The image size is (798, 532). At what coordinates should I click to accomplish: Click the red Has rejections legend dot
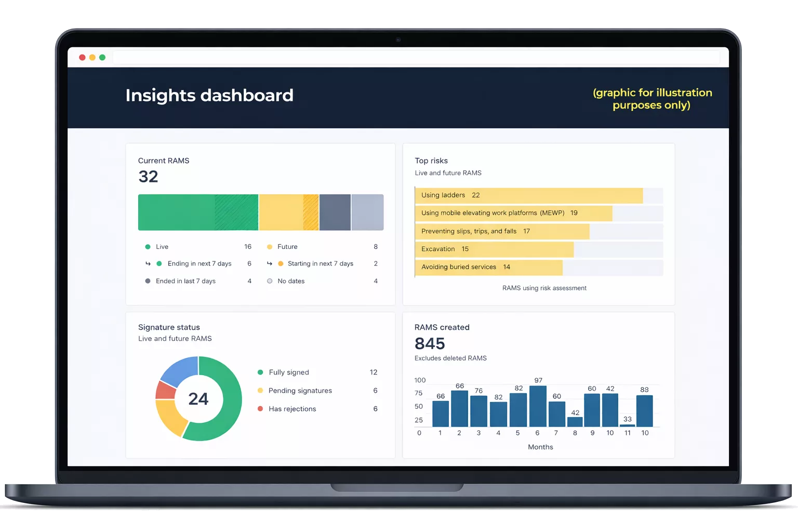click(260, 409)
